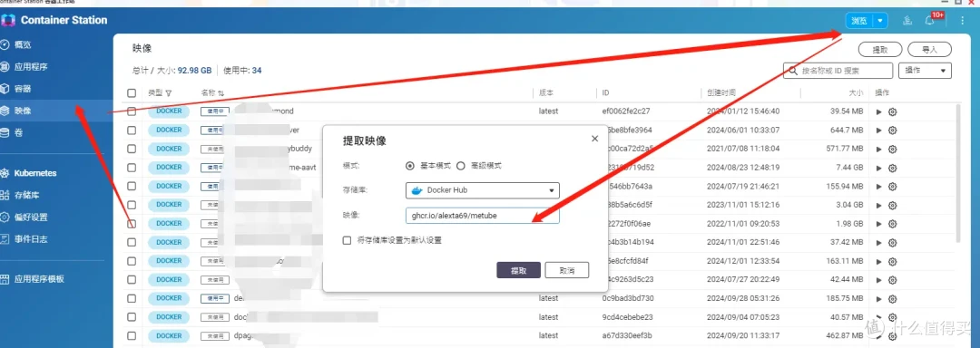Tick the checkbox of the 2021/07/08 11:18:04 row

[132, 149]
